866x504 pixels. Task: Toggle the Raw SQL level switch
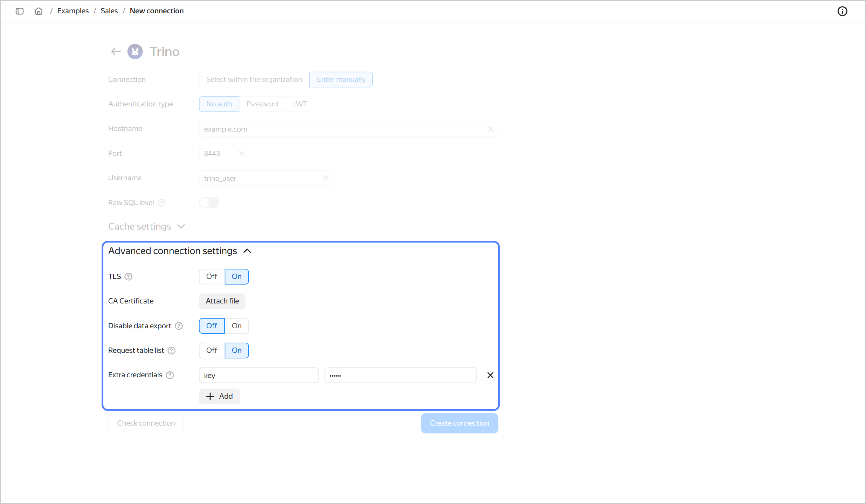click(209, 203)
